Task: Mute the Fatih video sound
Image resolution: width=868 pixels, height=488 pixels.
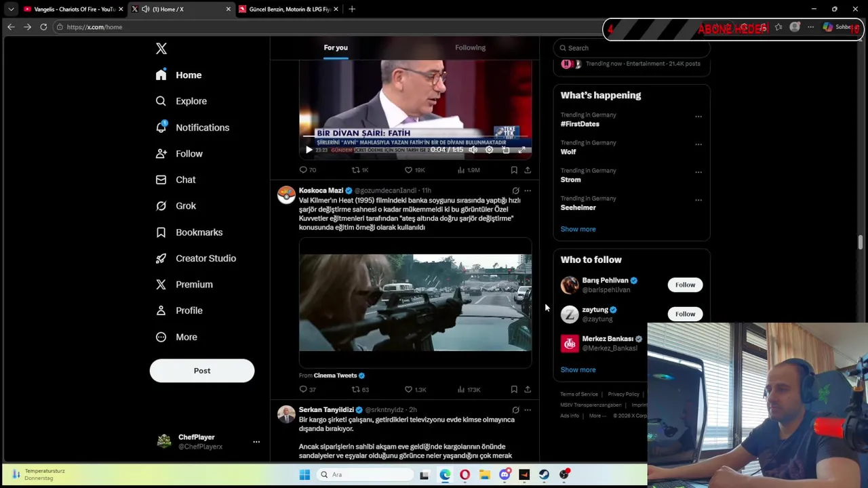Action: click(473, 150)
